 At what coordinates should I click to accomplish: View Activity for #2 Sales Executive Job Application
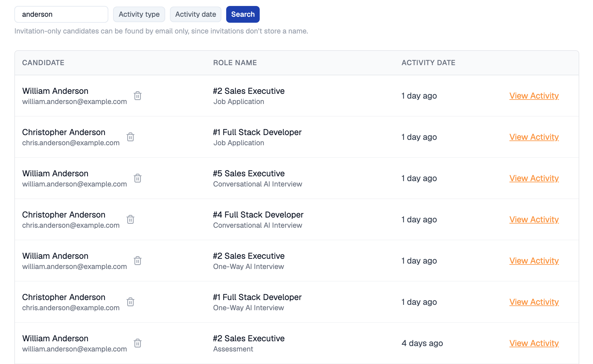click(534, 96)
